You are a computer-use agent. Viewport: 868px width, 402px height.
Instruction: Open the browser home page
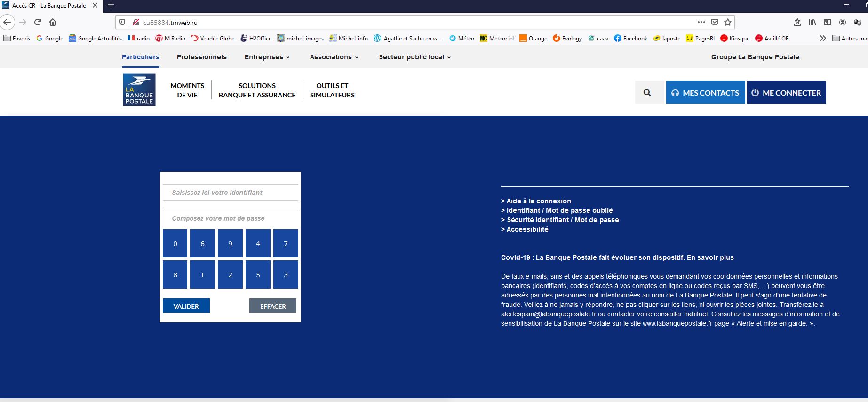click(53, 22)
